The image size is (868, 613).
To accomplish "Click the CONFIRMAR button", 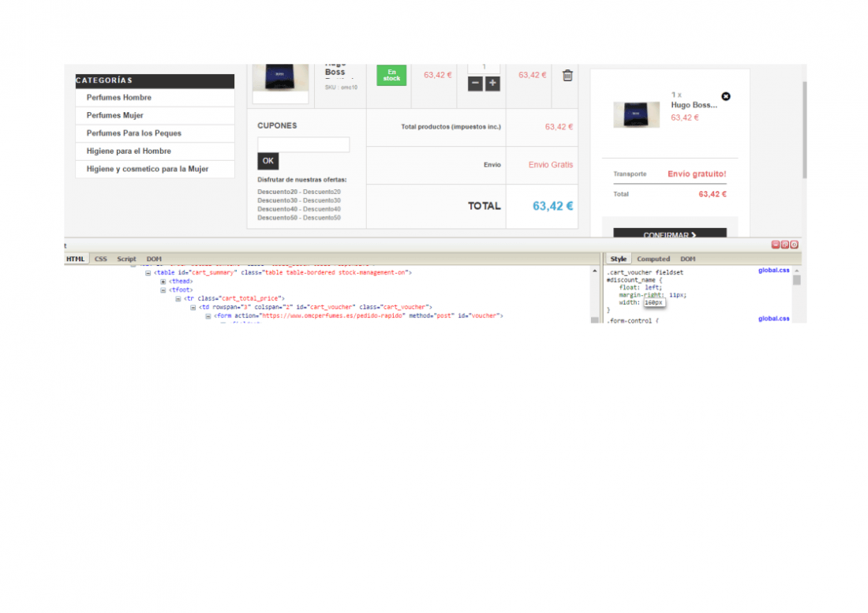I will tap(670, 234).
